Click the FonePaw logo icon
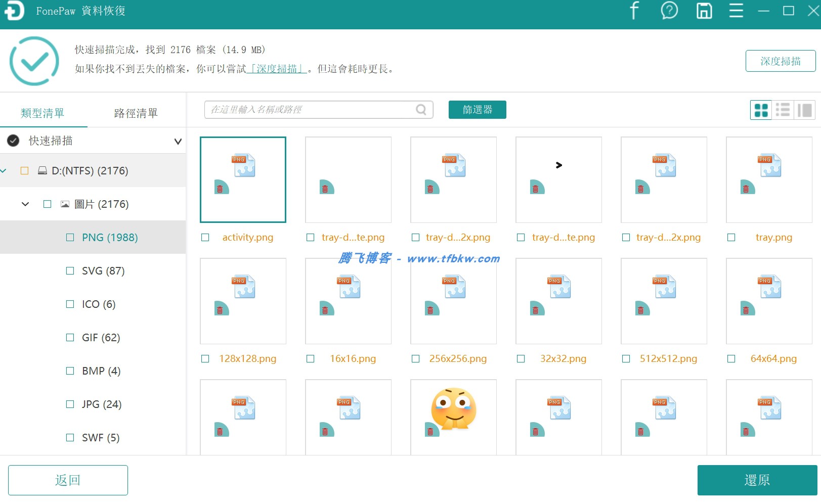This screenshot has width=821, height=504. pyautogui.click(x=14, y=10)
